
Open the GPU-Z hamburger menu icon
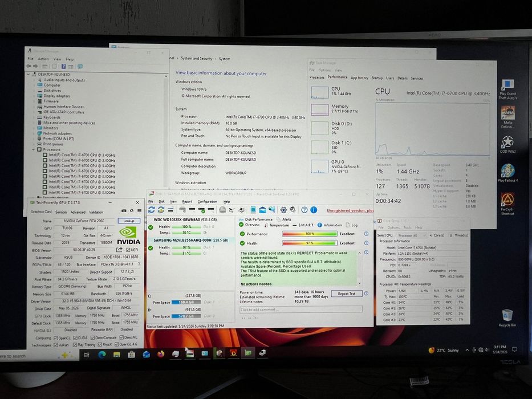139,211
